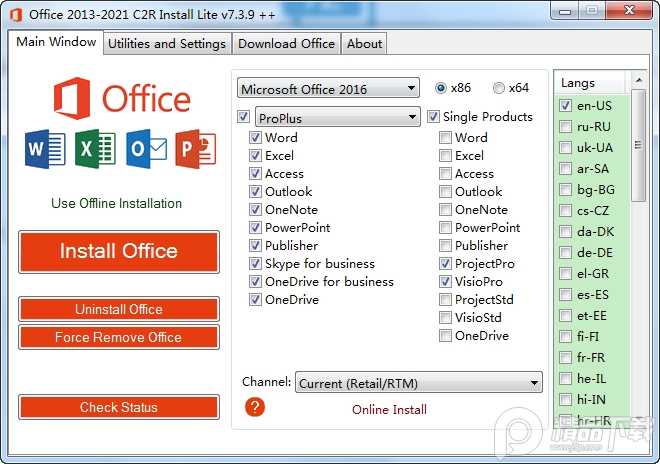
Task: Check OneNote under Single Products
Action: tap(445, 210)
